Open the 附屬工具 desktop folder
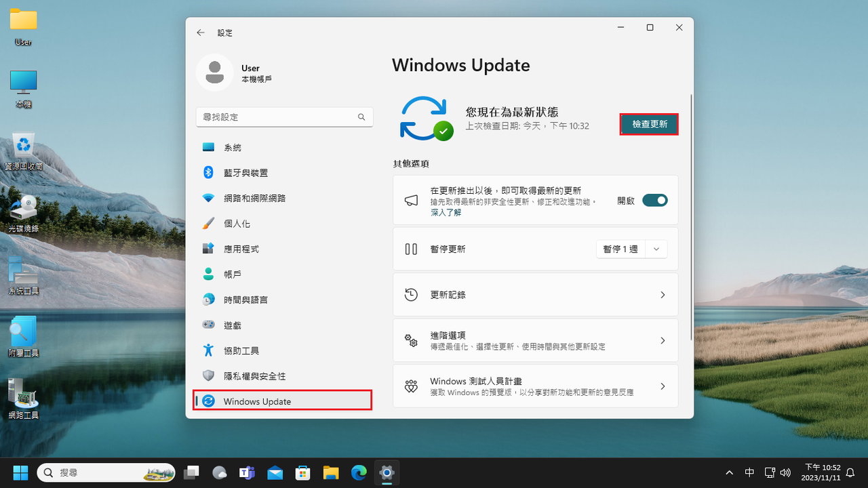868x488 pixels. coord(24,338)
